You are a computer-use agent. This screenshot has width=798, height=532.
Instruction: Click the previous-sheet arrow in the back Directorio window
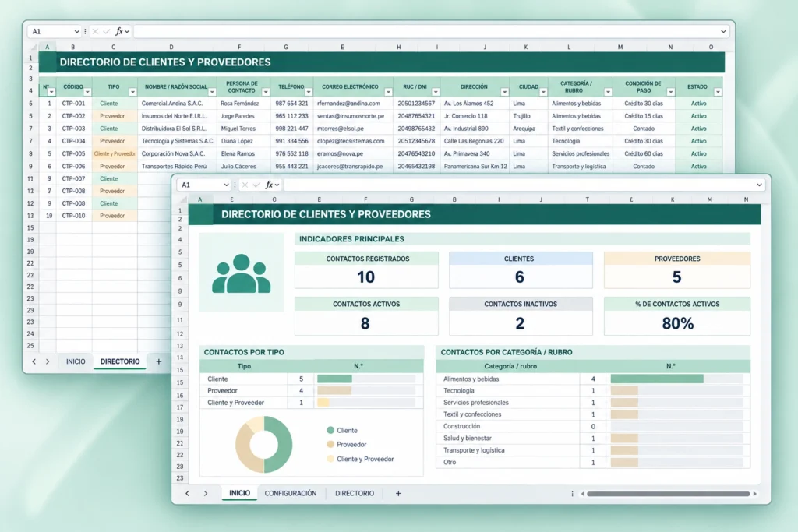(34, 361)
